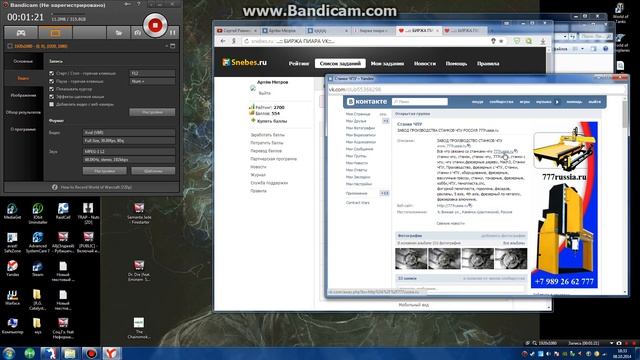Toggle the show cursor checkbox
This screenshot has width=640, height=360.
(51, 89)
